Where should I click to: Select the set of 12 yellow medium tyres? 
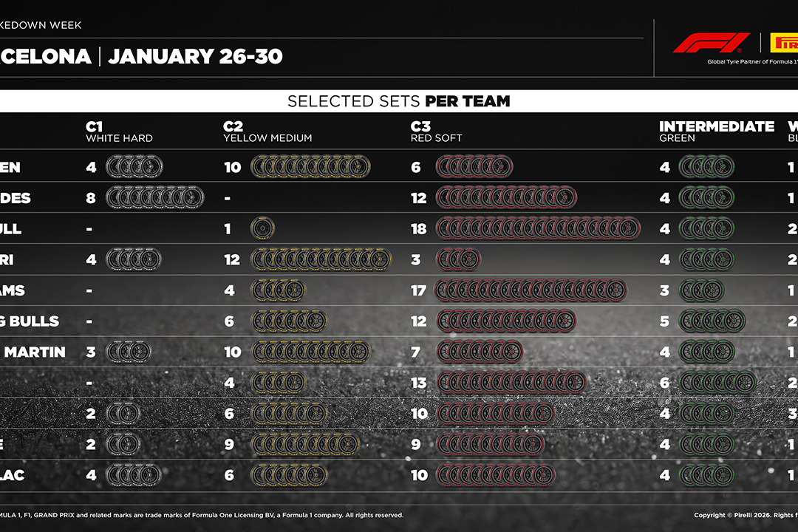pos(321,260)
